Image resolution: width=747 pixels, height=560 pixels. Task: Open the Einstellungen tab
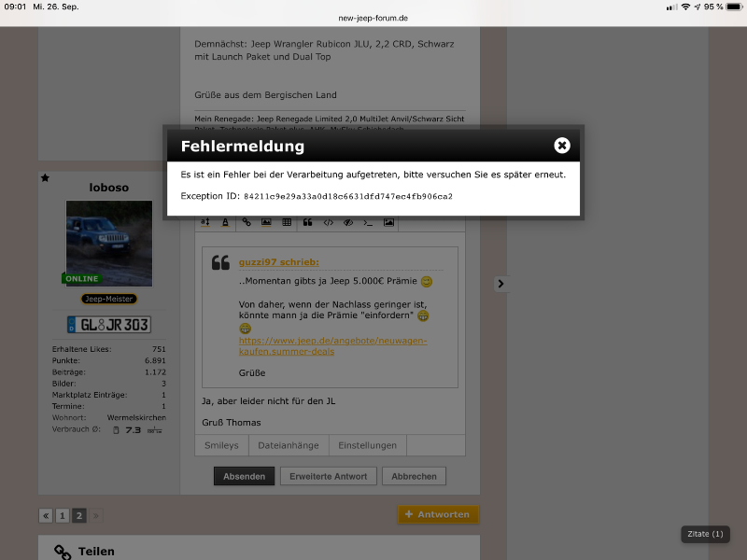click(367, 445)
